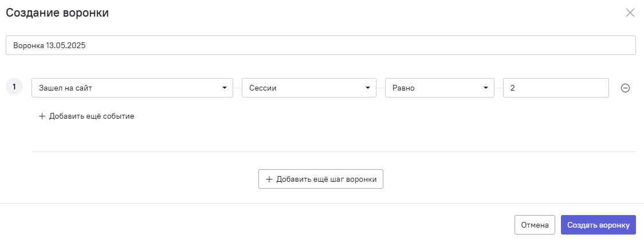Click the connector line between Равно and value field
Image resolution: width=644 pixels, height=242 pixels.
click(498, 88)
